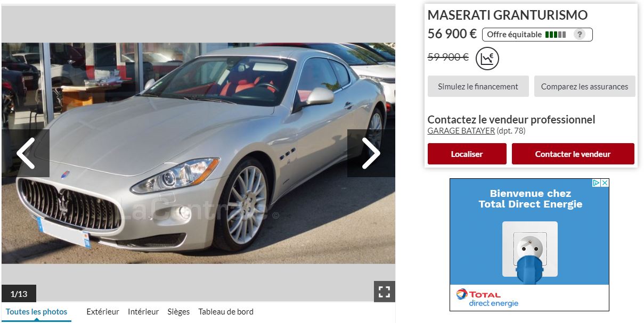This screenshot has width=644, height=323.
Task: Click Simulez le financement button
Action: (x=478, y=86)
